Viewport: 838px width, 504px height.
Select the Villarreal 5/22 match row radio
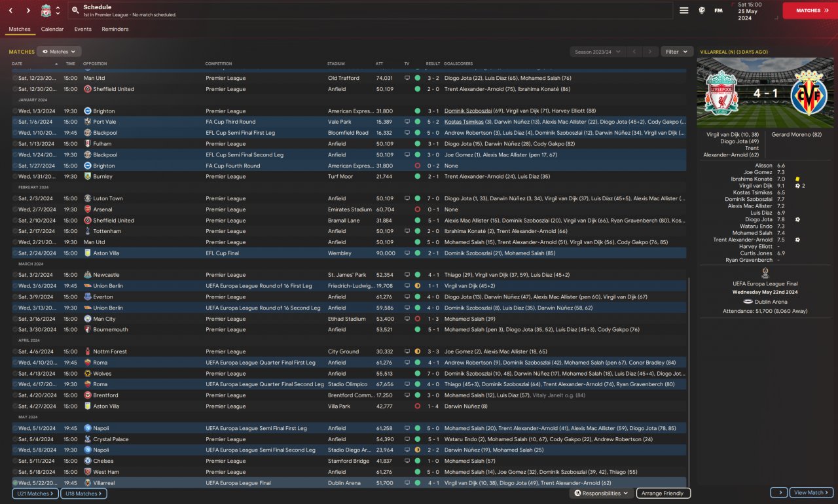pyautogui.click(x=15, y=483)
